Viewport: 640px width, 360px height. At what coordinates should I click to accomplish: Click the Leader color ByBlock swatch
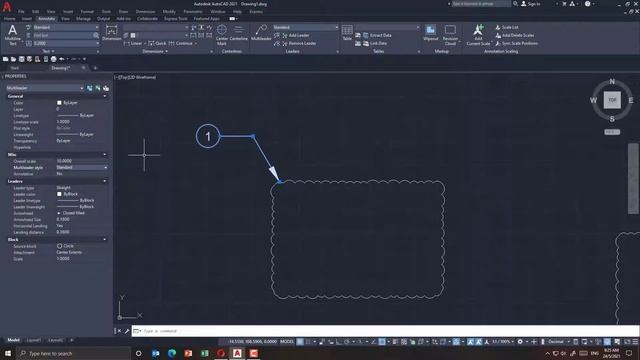pyautogui.click(x=59, y=194)
